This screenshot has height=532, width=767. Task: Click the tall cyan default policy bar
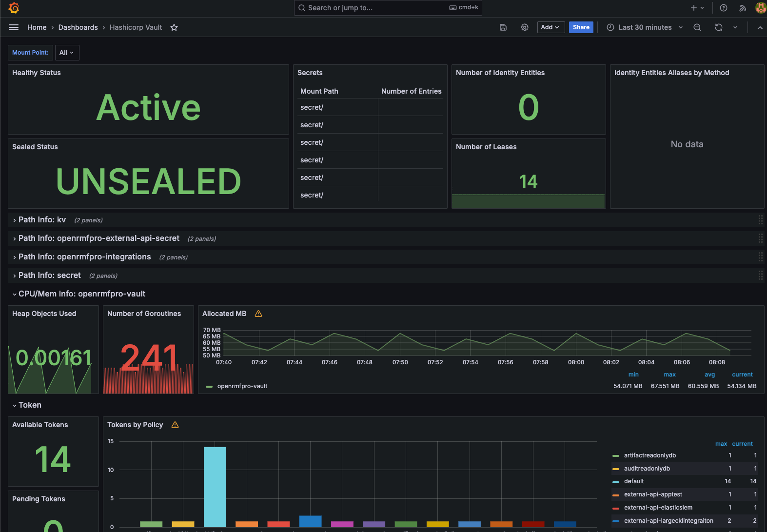coord(215,487)
